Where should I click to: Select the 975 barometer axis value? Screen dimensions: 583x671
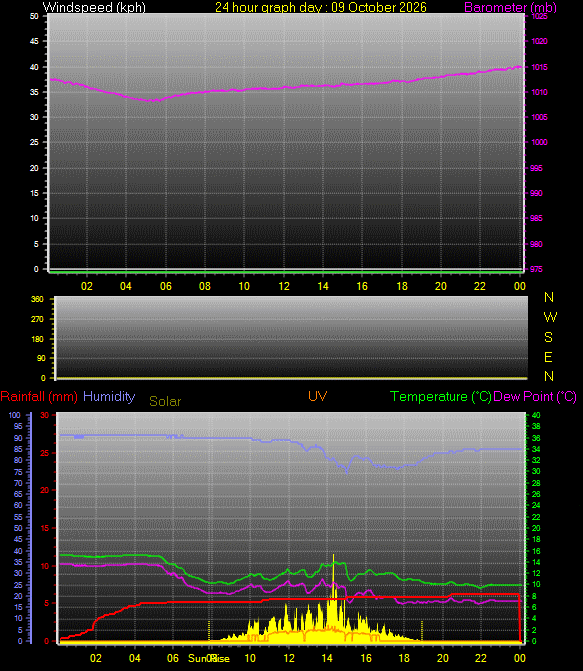pos(536,269)
